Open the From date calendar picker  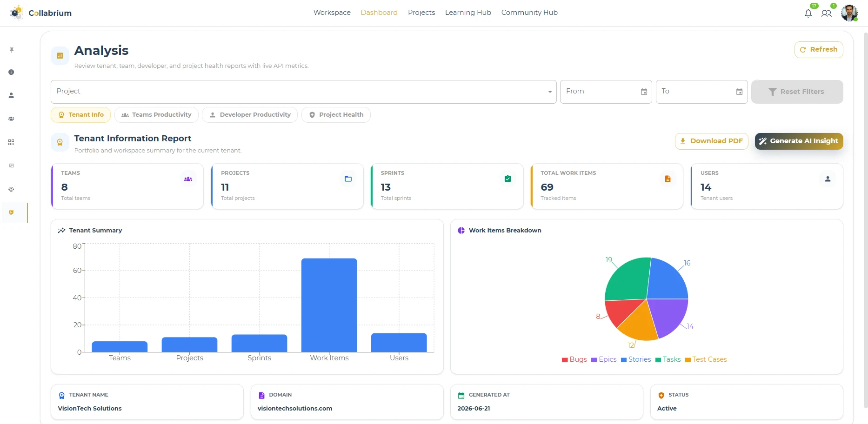point(644,92)
